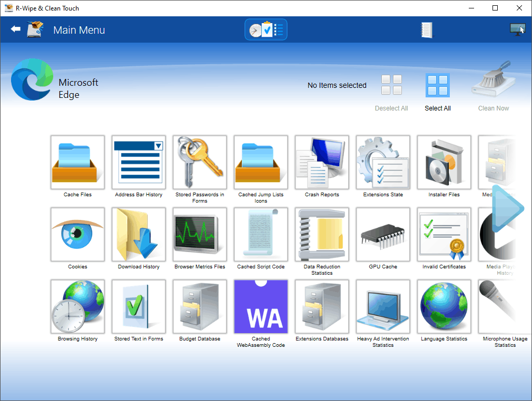Maximize the R-Wipe & Clean Touch window
The height and width of the screenshot is (401, 532).
click(495, 8)
